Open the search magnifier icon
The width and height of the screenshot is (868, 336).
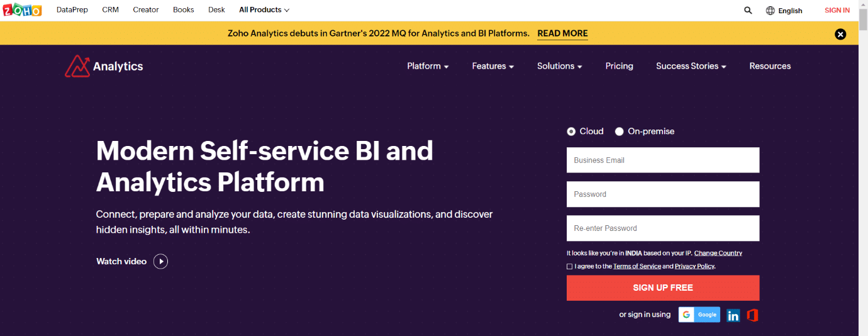coord(748,10)
